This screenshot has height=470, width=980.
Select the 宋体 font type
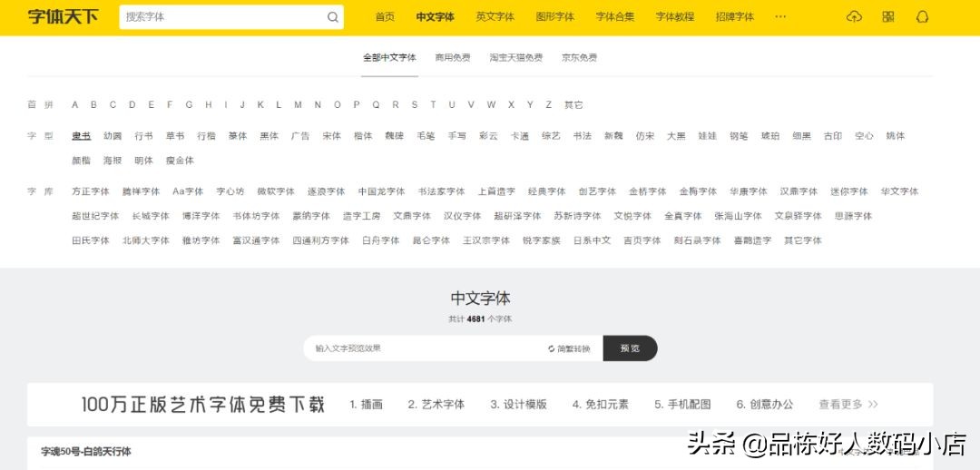332,135
